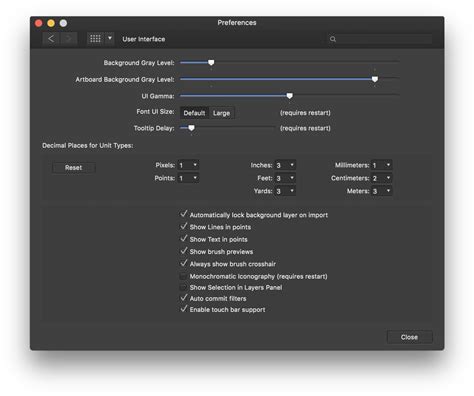Click the red window close button
Image resolution: width=474 pixels, height=396 pixels.
click(39, 23)
